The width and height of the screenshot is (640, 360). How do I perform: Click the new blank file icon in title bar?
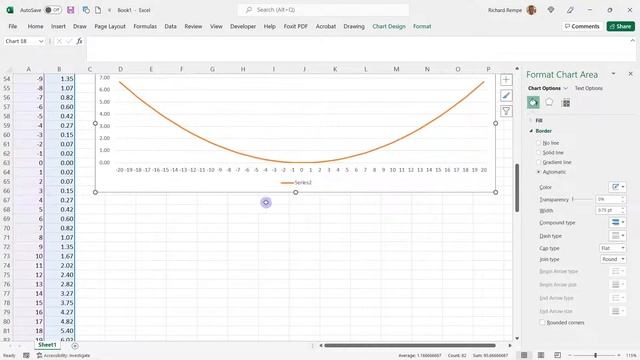tap(98, 10)
